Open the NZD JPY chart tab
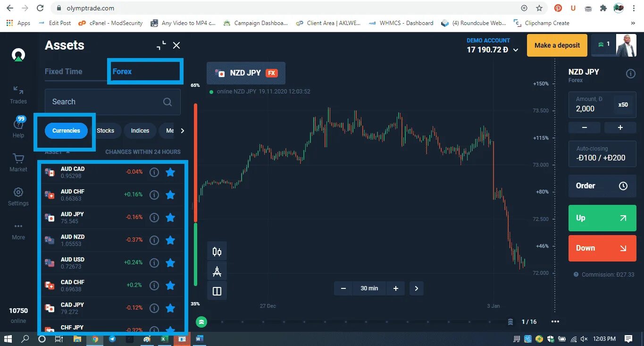Viewport: 644px width, 346px height. [x=246, y=73]
